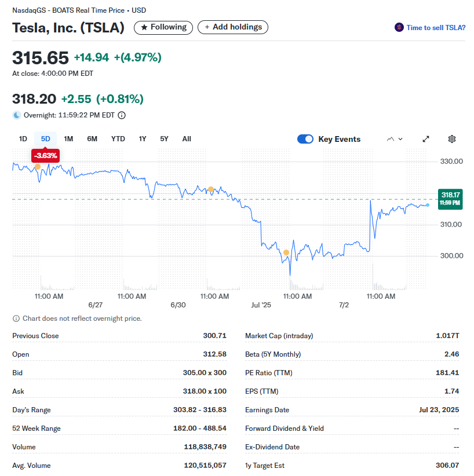Click the Earnings Date Jul 23, 2025

[439, 409]
